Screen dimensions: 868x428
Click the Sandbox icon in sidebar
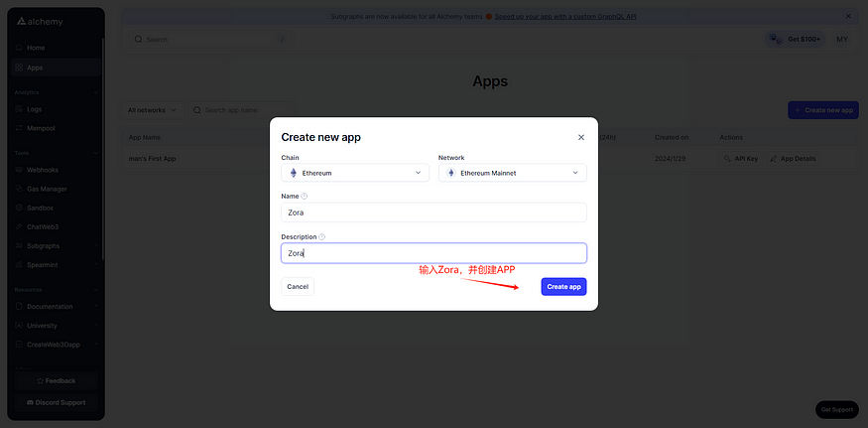point(20,208)
